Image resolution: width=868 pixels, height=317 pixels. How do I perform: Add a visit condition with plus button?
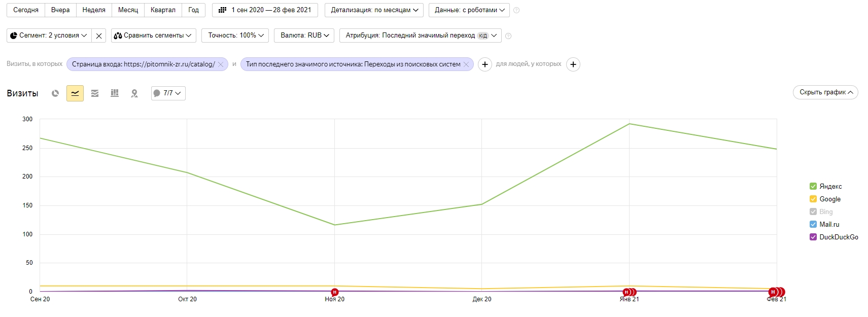click(x=485, y=64)
